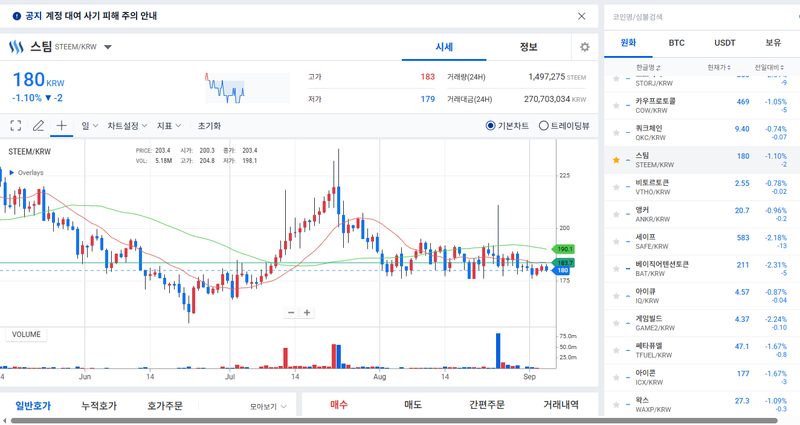Click the horizontal scrollbar at bottom
The width and height of the screenshot is (800, 425).
(393, 421)
